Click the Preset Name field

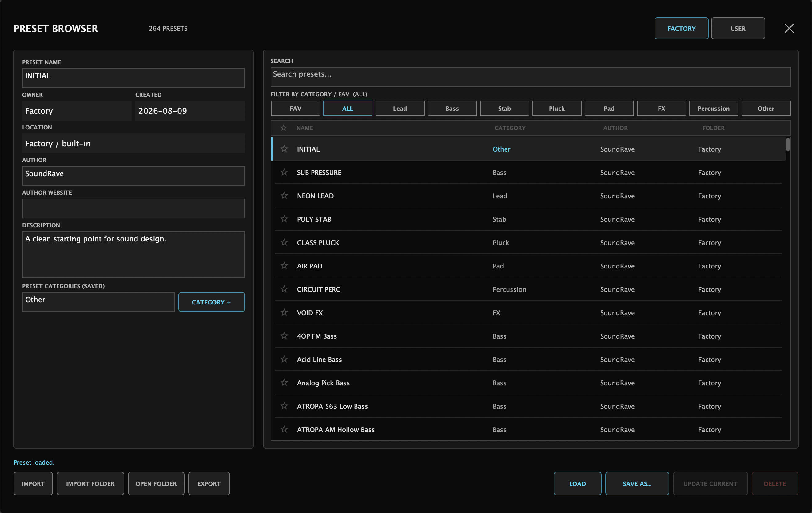pos(133,78)
